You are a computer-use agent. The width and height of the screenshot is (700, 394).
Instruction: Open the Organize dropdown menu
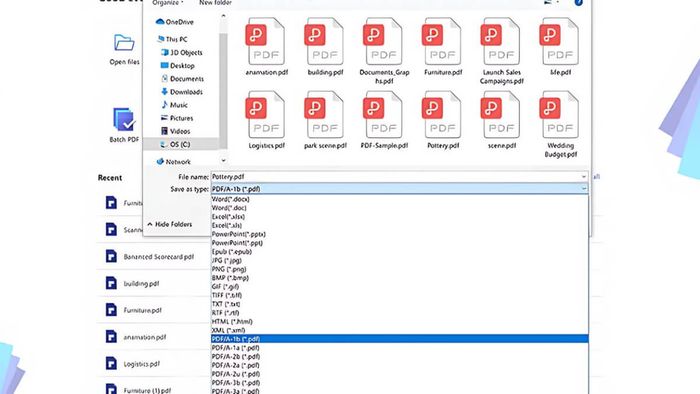[x=168, y=3]
